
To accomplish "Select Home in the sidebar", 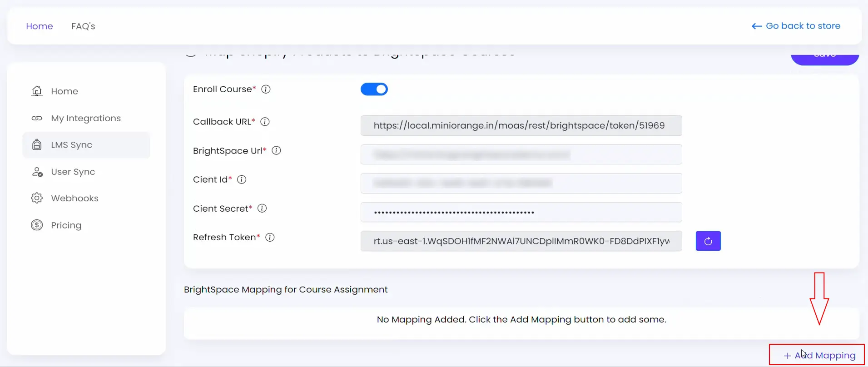I will 86,91.
